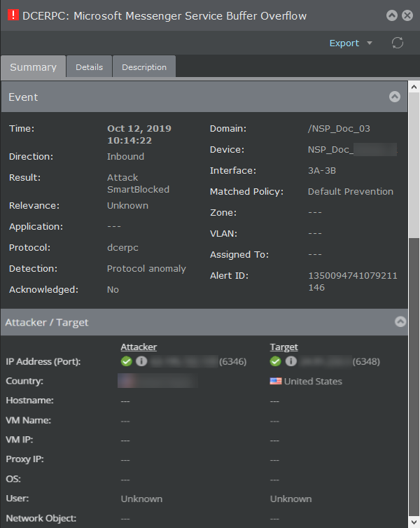This screenshot has height=528, width=420.
Task: Collapse the Event section
Action: tap(395, 97)
